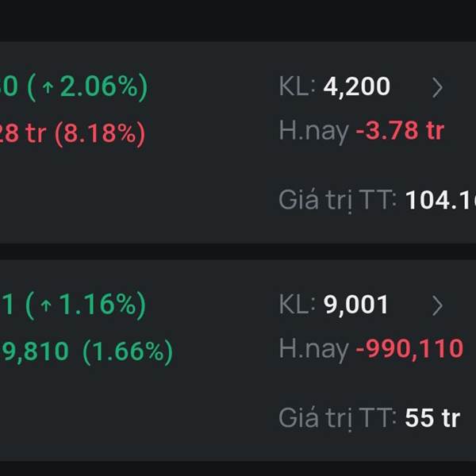The width and height of the screenshot is (476, 476).
Task: Click the H.nay label above -3.78 tr
Action: coord(314,131)
